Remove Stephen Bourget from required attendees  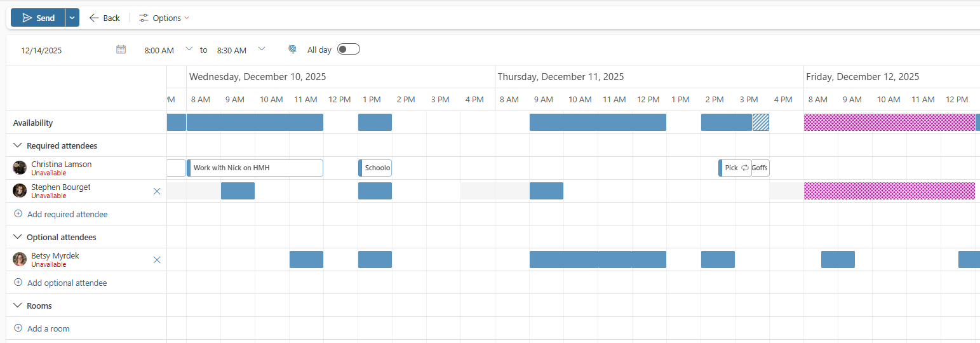pyautogui.click(x=157, y=191)
